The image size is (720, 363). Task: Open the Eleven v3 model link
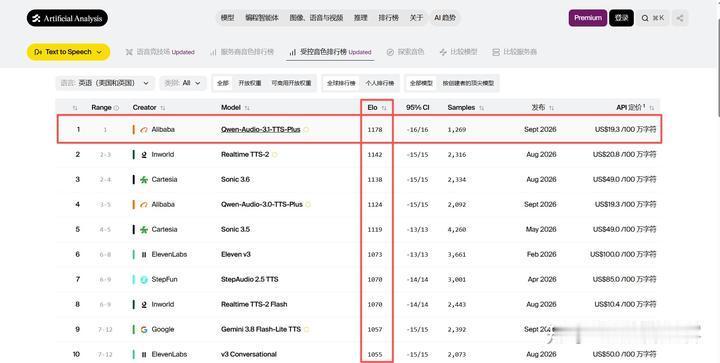(x=236, y=254)
